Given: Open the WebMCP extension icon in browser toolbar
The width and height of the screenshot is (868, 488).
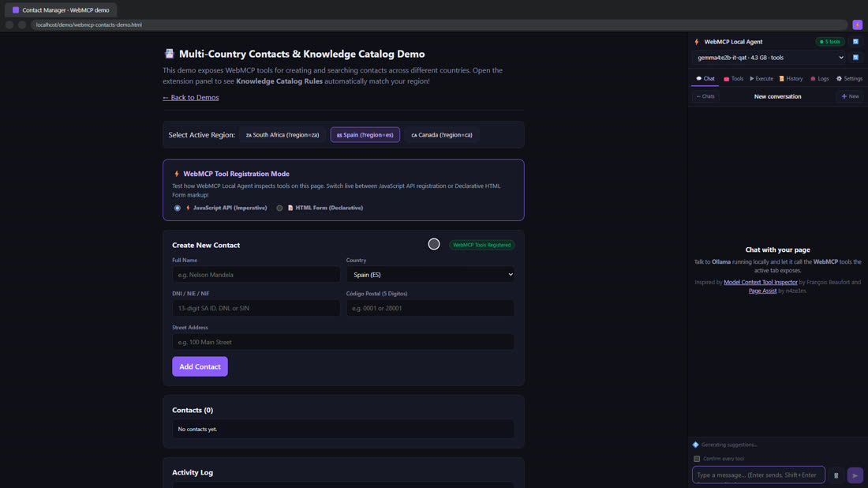Looking at the screenshot, I should tap(857, 24).
